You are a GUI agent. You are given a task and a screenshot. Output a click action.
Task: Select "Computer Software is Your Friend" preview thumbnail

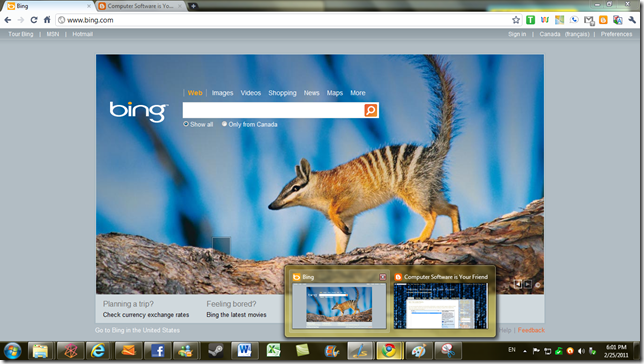click(x=441, y=306)
